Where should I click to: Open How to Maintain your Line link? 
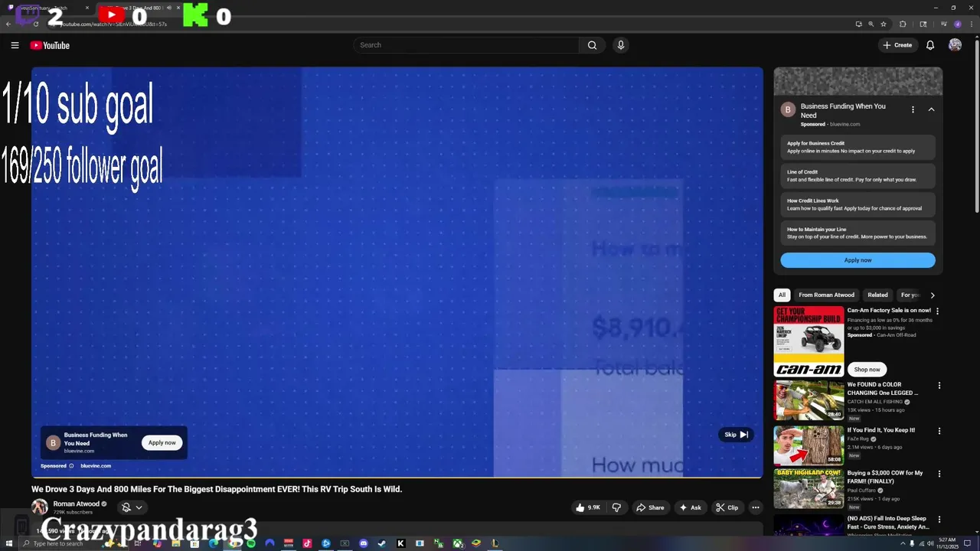click(857, 233)
